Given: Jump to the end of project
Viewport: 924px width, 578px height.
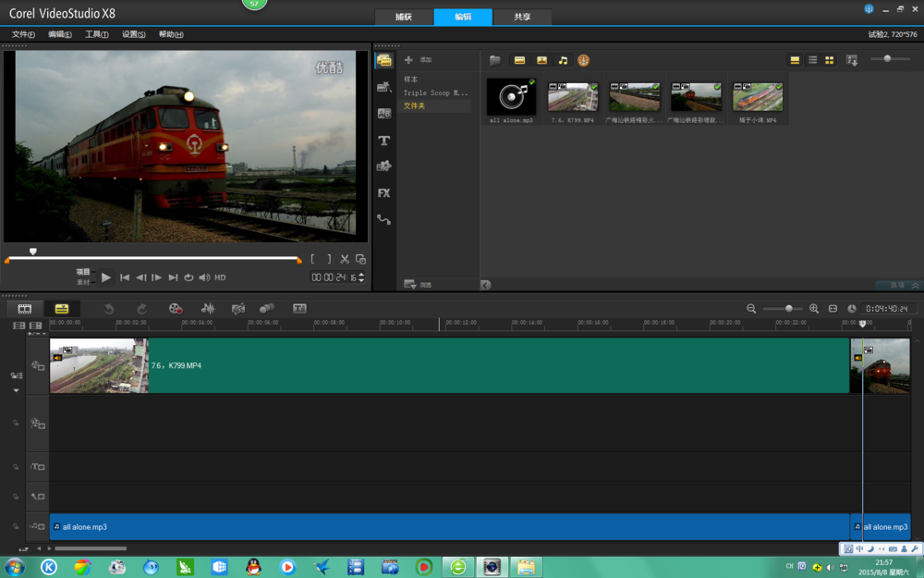Looking at the screenshot, I should pos(174,277).
